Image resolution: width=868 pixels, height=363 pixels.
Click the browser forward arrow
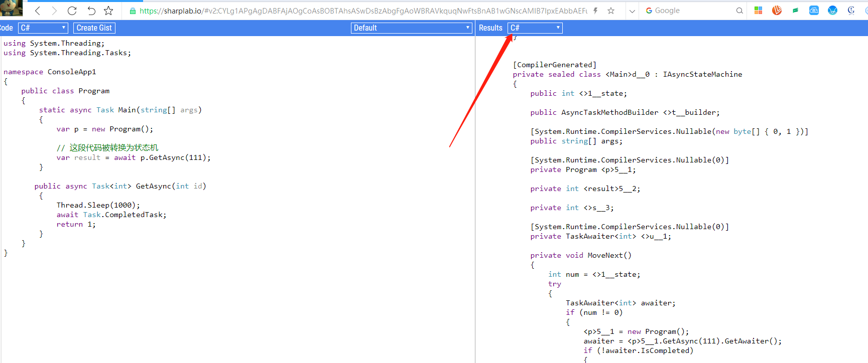(54, 11)
